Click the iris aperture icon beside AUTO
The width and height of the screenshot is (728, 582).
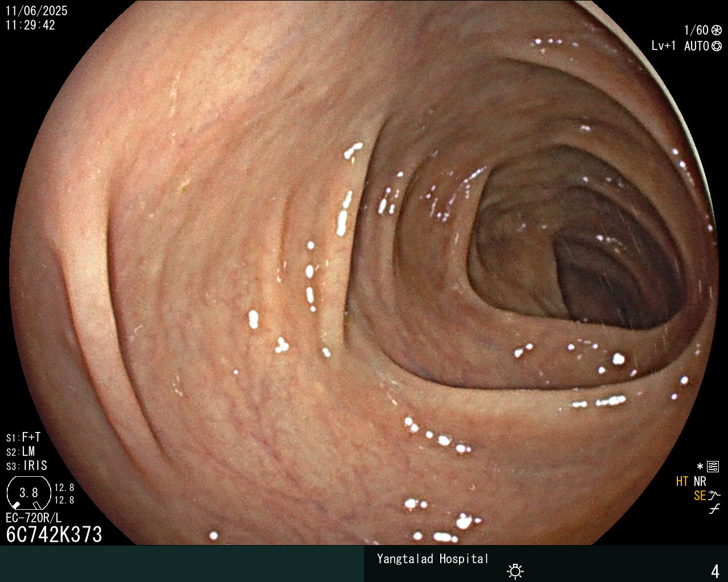717,46
